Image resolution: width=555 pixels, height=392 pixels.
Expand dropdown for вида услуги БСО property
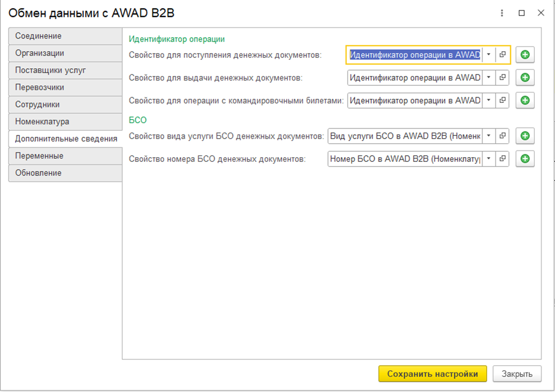[x=488, y=136]
